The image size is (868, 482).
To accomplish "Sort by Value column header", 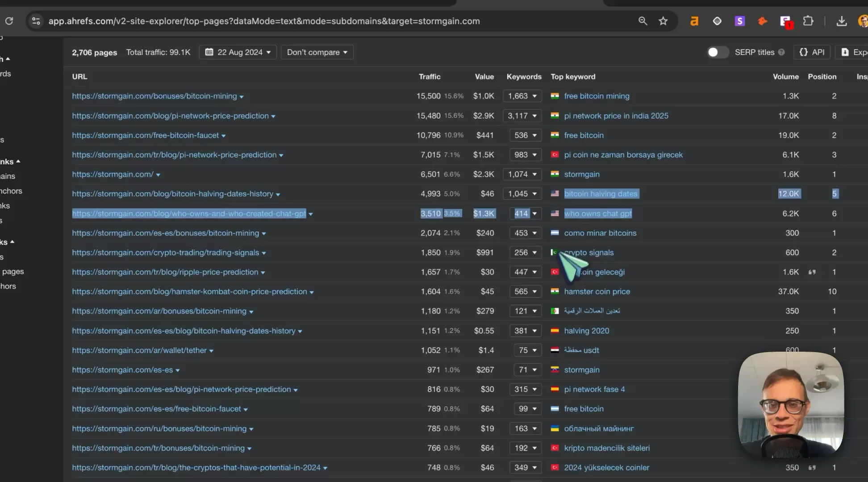I will [x=484, y=77].
